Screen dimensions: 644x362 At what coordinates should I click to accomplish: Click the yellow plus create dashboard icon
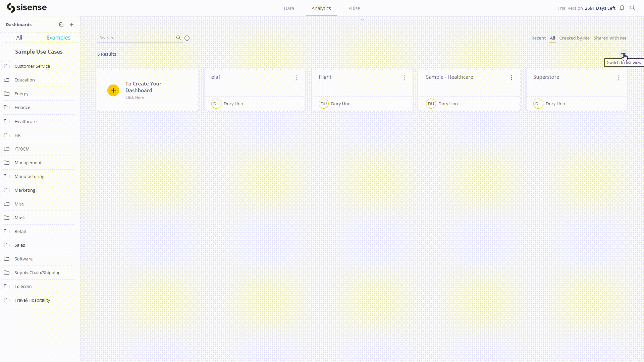pos(113,90)
